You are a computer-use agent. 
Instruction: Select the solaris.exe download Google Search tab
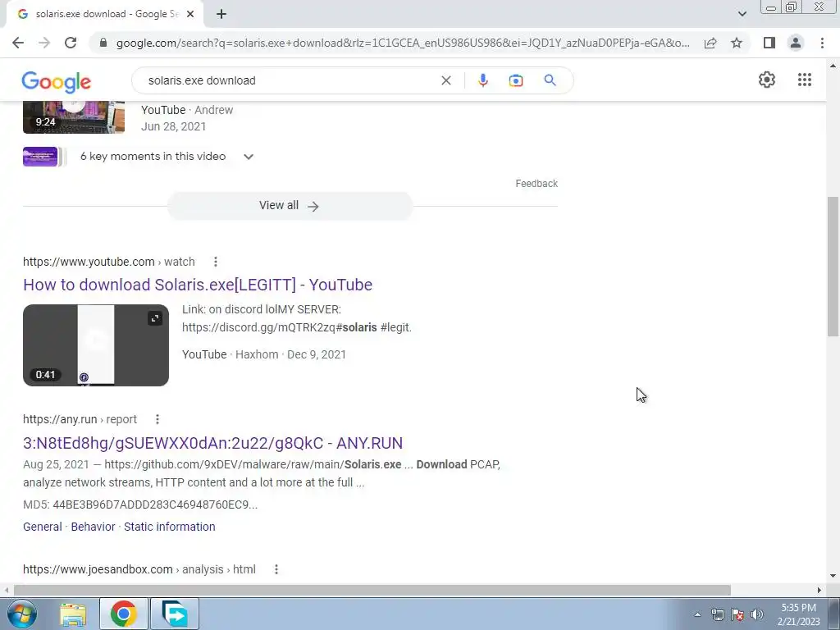pos(105,14)
